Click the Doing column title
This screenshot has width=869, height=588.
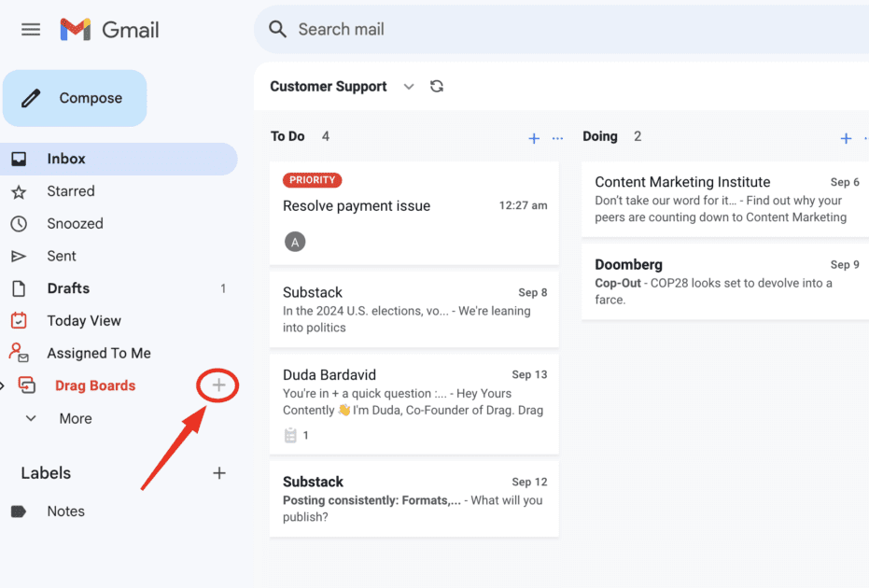click(x=599, y=136)
